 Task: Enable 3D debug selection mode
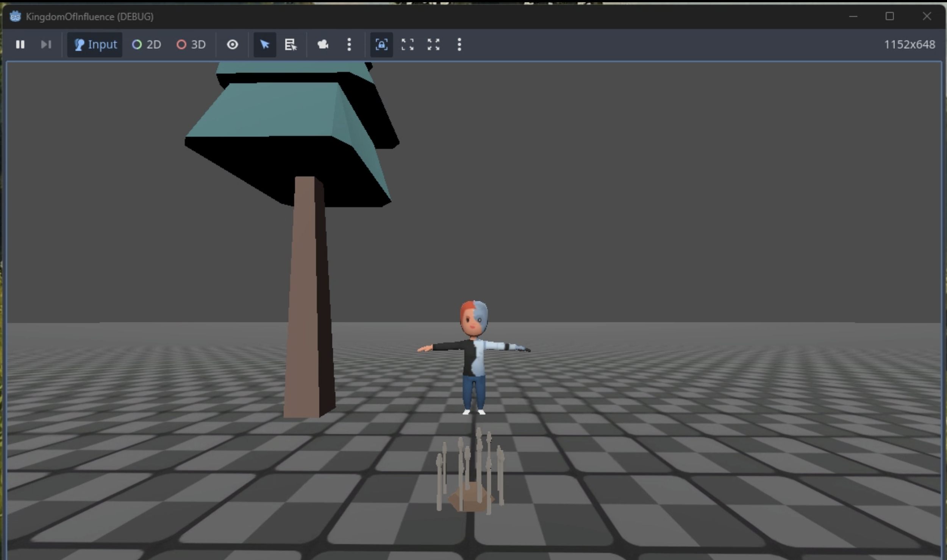tap(191, 45)
